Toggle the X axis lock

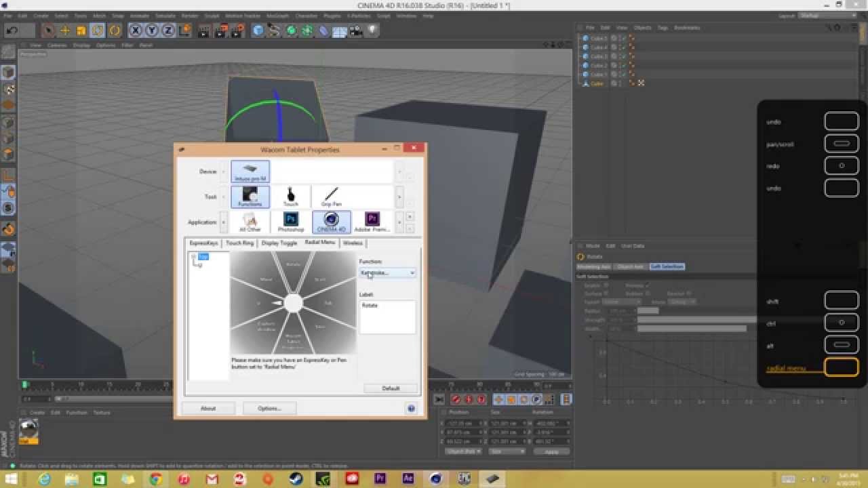[x=136, y=30]
